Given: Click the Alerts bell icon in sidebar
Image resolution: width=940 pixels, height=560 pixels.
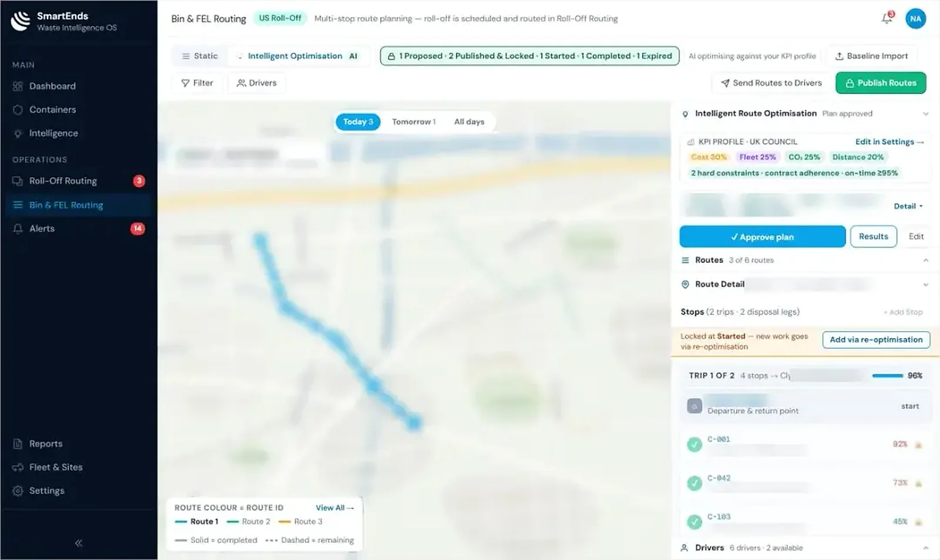Looking at the screenshot, I should click(18, 228).
